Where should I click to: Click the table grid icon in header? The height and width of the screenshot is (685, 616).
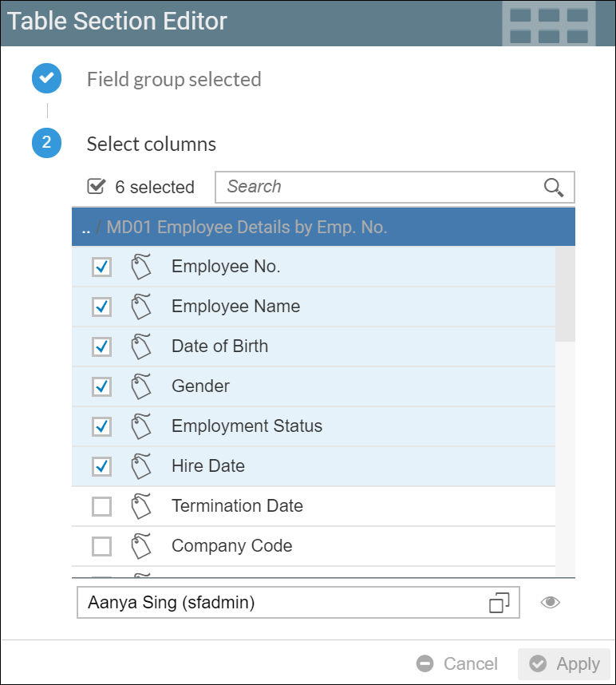(x=548, y=25)
